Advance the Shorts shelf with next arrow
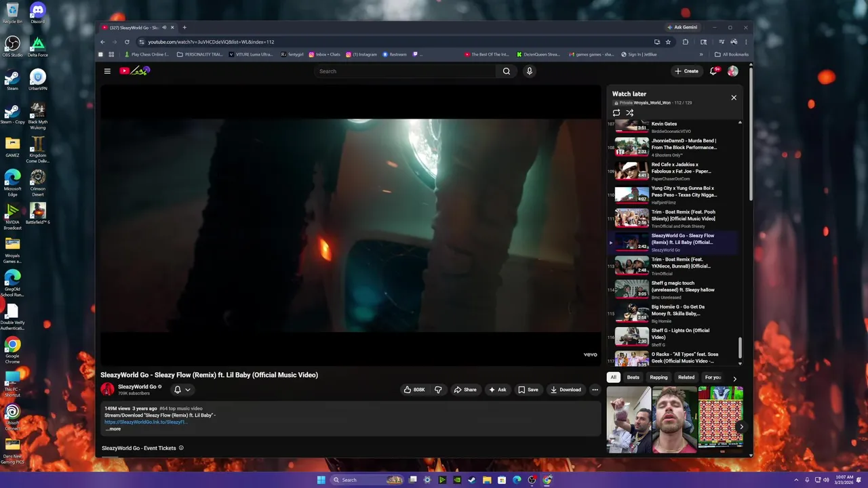Screen dimensions: 868x488 pos(741,427)
